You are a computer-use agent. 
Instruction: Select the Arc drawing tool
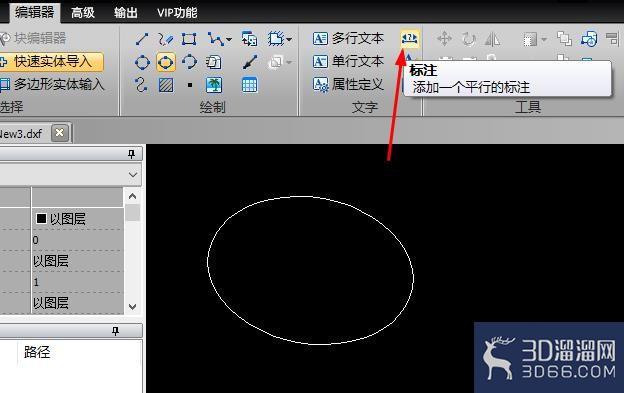point(189,62)
